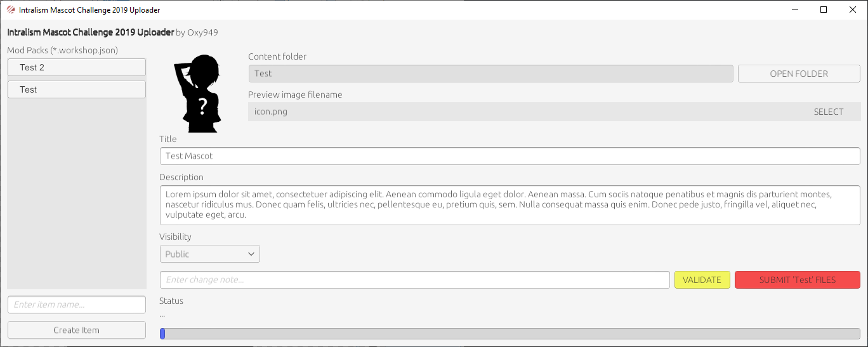The height and width of the screenshot is (347, 868).
Task: Click the Intralism app icon in title bar
Action: coord(11,10)
